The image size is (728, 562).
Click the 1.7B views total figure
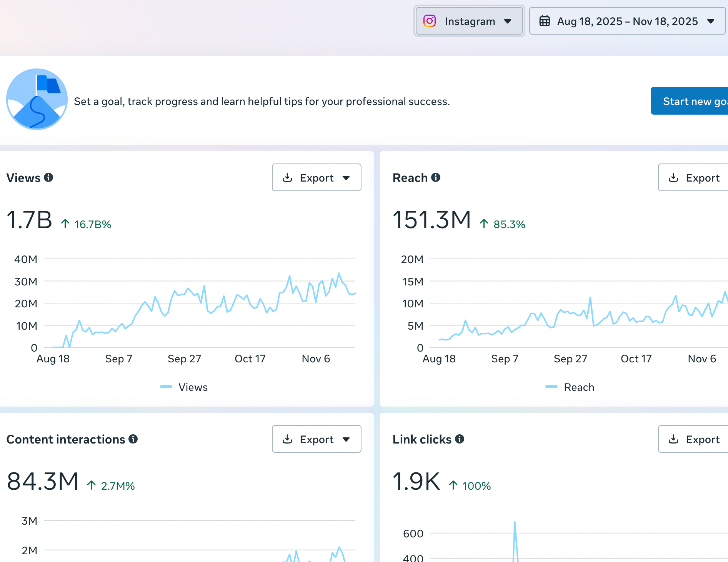click(29, 220)
